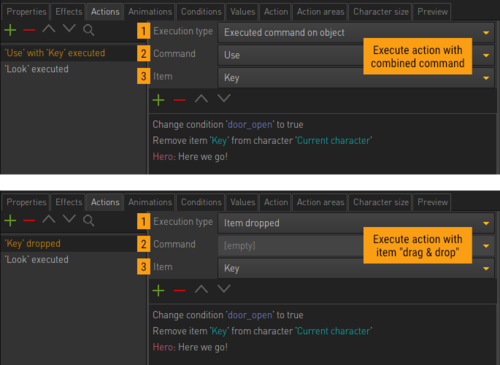Image resolution: width=500 pixels, height=365 pixels.
Task: Select "Hero: Here we go!" line in bottom script
Action: coord(190,347)
